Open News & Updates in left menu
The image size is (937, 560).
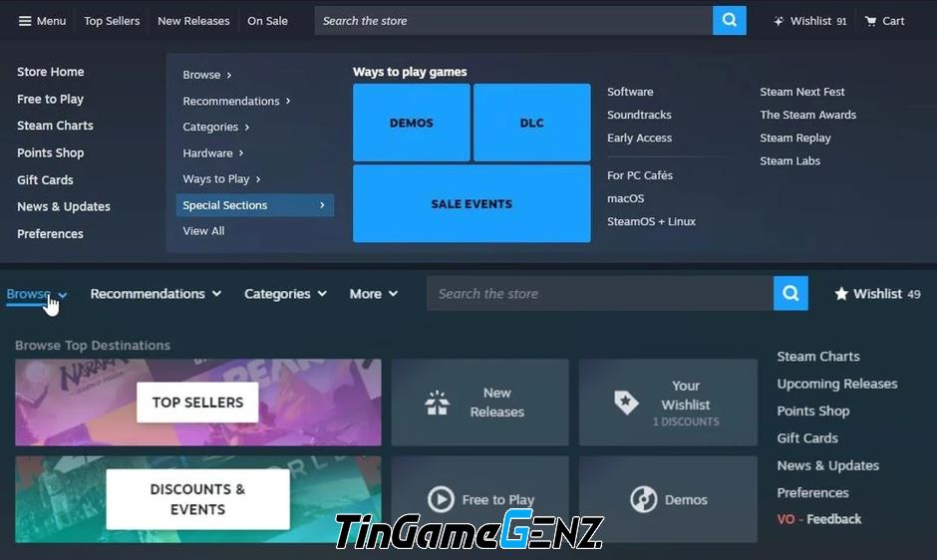(x=64, y=207)
